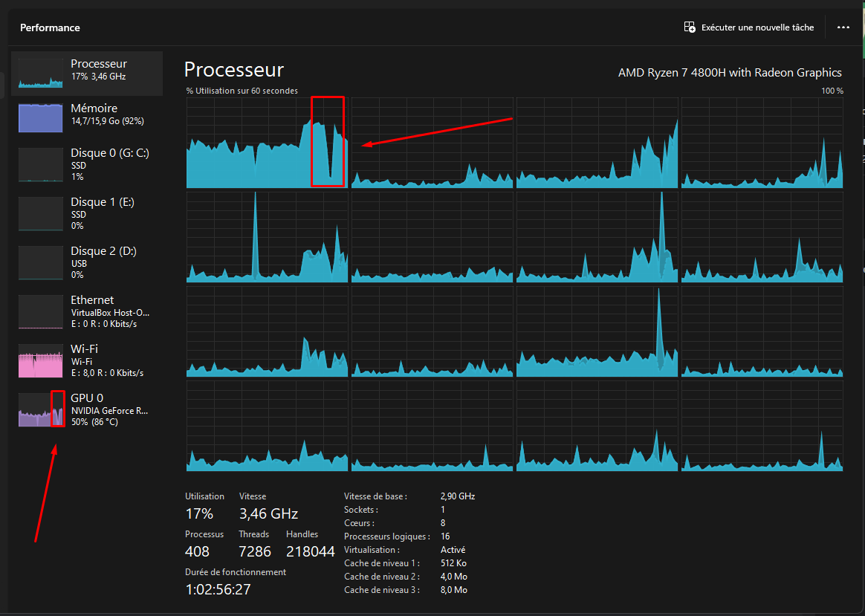
Task: Click the Disque 1 (E:) thumbnail graph
Action: tap(41, 213)
